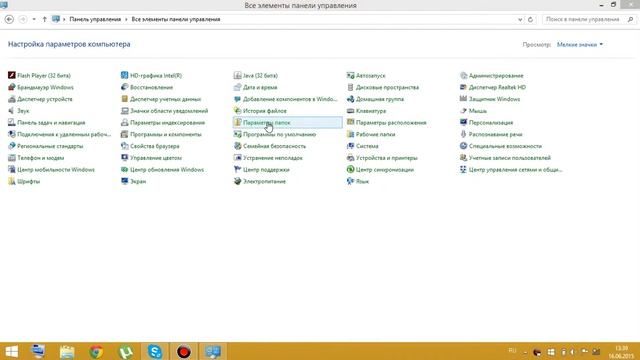Image resolution: width=640 pixels, height=360 pixels.
Task: Go up one level with Up arrow
Action: 44,19
